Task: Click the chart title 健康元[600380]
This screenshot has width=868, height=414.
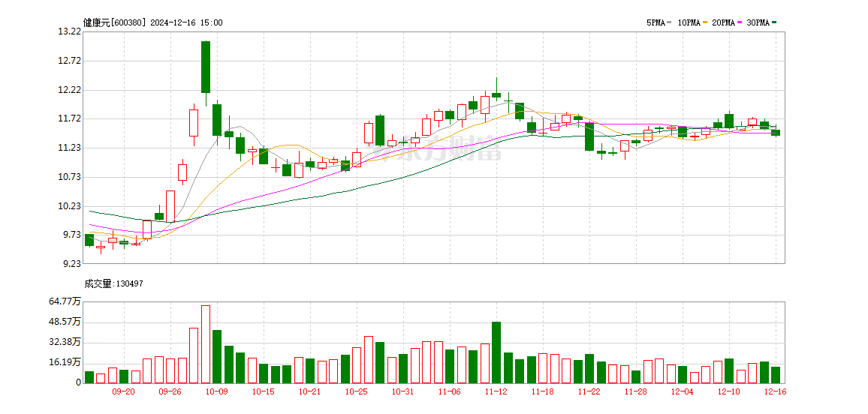Action: pos(116,22)
